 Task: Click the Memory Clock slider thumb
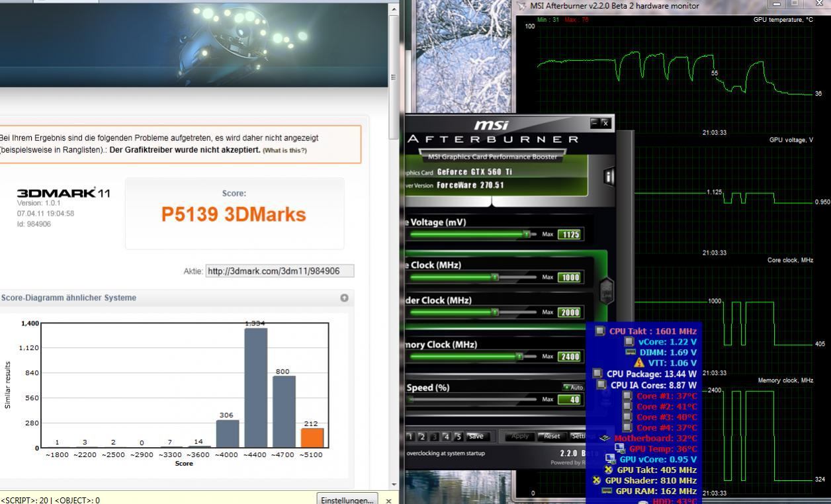click(519, 357)
